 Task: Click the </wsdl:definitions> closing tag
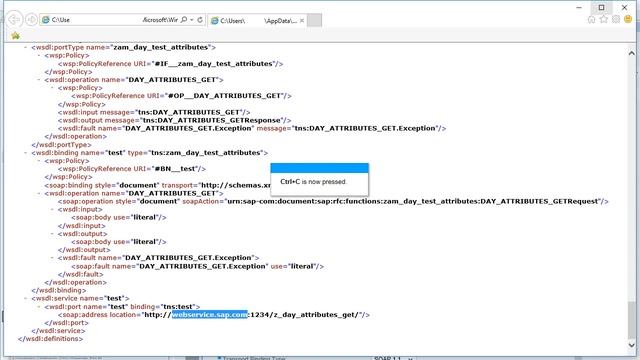[50, 339]
